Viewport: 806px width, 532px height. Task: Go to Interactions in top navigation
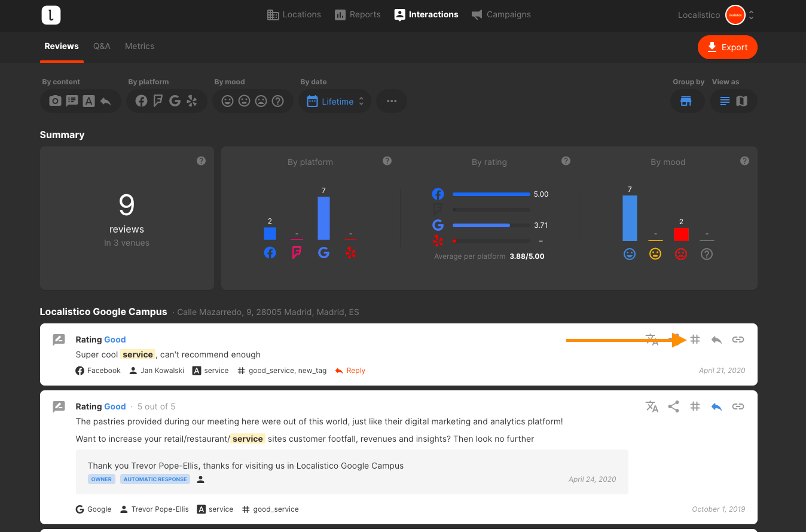point(426,15)
